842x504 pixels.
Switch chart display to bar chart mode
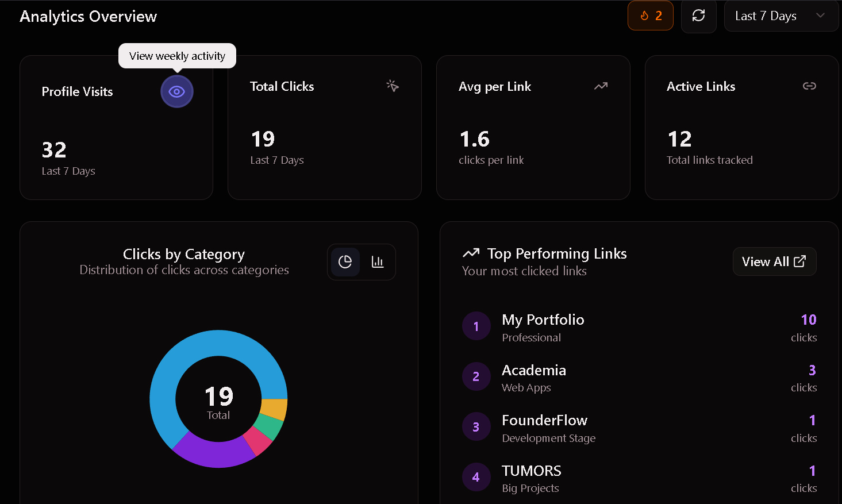[x=378, y=261]
